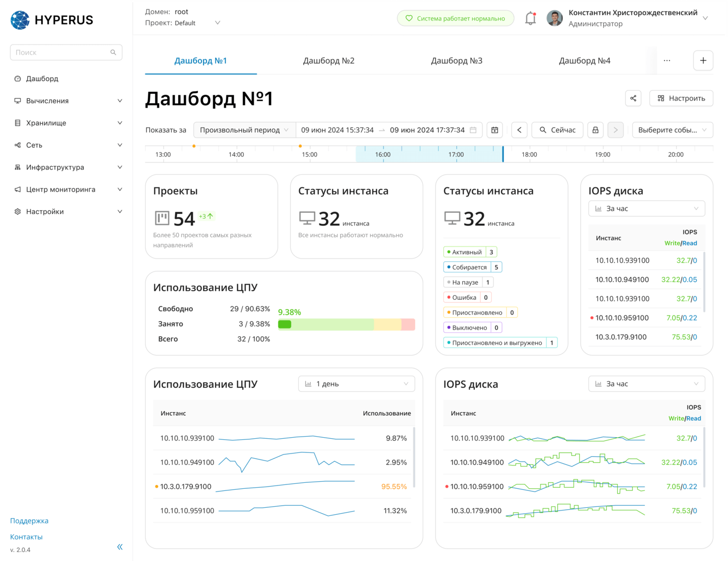Expand the Вычисления sidebar section

tap(68, 101)
